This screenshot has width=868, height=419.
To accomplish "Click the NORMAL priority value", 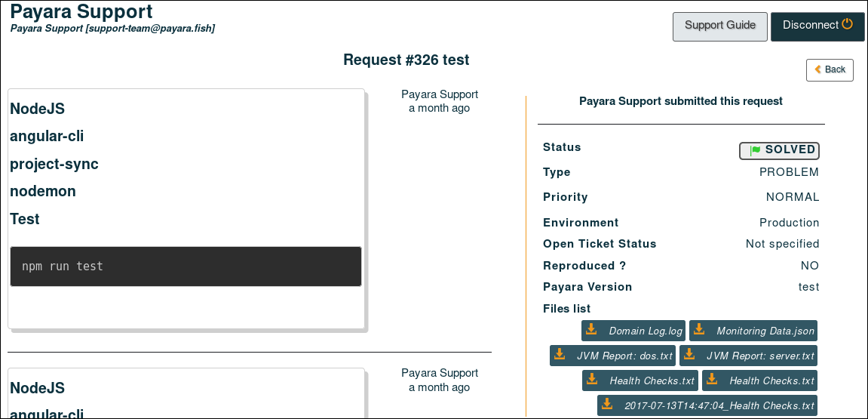I will pyautogui.click(x=792, y=197).
